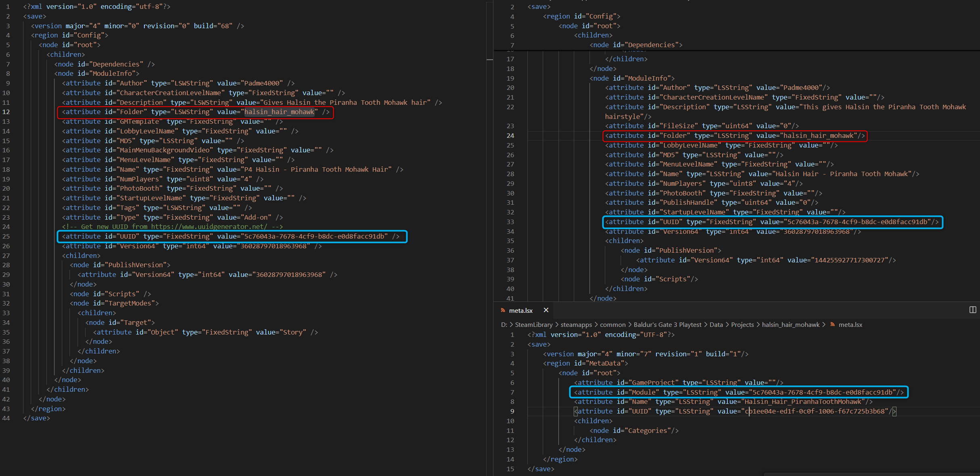Open the SteamLibrary breadcrumb segment
Viewport: 980px width, 476px height.
[x=533, y=324]
